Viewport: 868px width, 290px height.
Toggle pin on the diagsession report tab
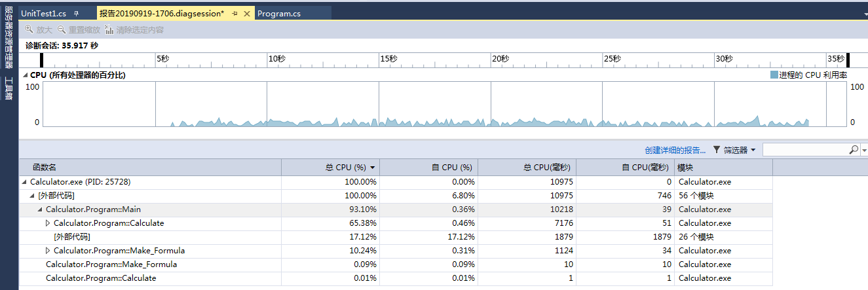(235, 13)
